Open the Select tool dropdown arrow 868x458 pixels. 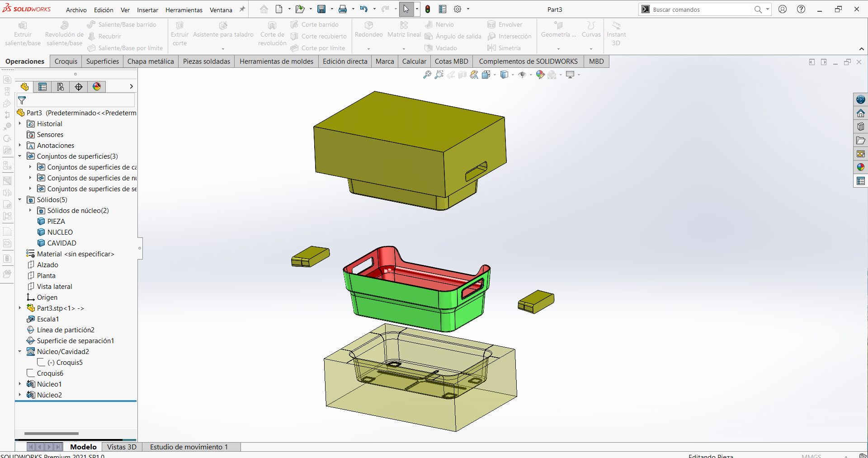pyautogui.click(x=417, y=9)
